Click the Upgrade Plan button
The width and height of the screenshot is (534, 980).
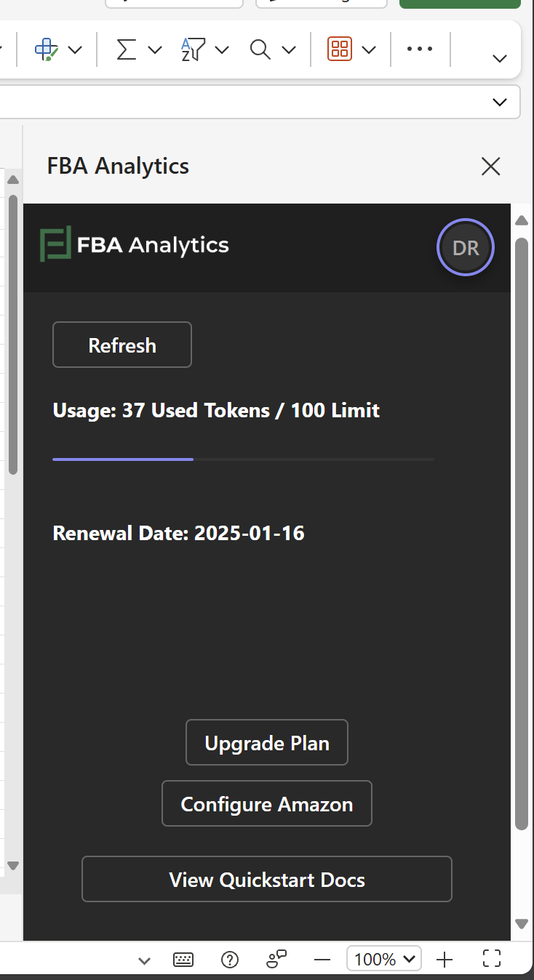267,743
